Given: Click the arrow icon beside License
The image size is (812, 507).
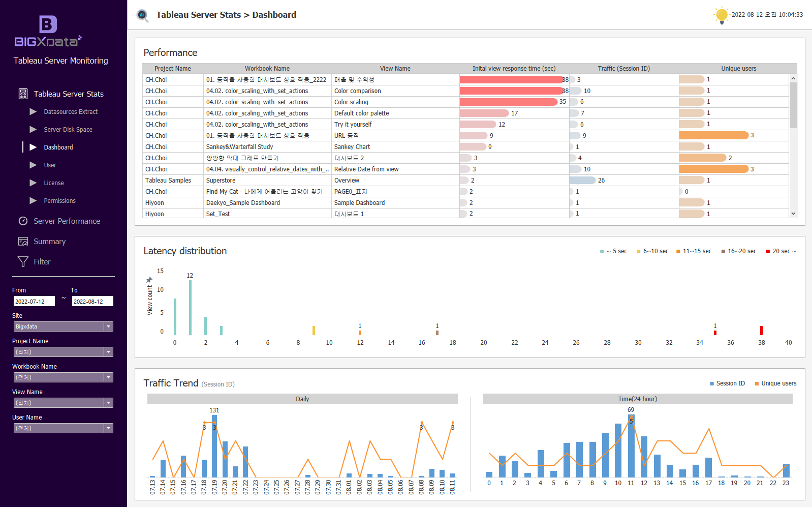Looking at the screenshot, I should point(33,183).
